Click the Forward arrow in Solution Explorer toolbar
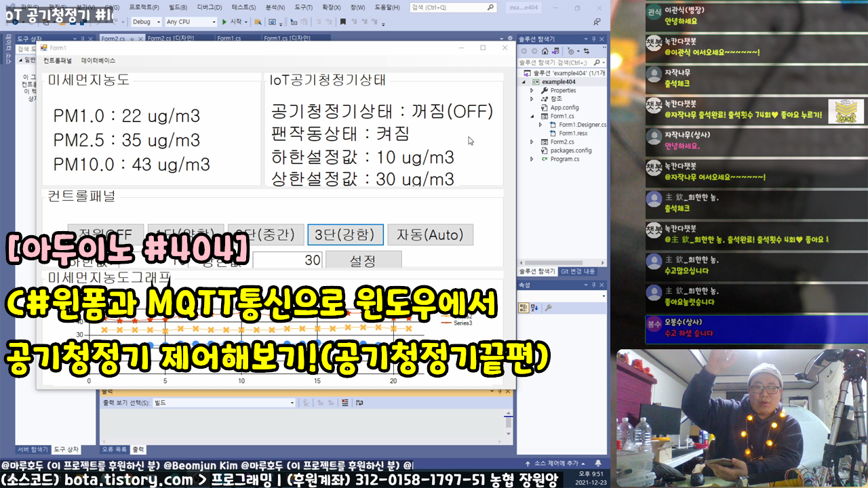Viewport: 868px width, 488px height. pos(534,51)
